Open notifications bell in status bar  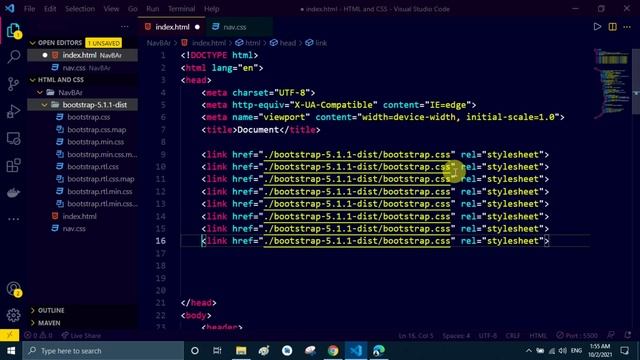click(628, 335)
